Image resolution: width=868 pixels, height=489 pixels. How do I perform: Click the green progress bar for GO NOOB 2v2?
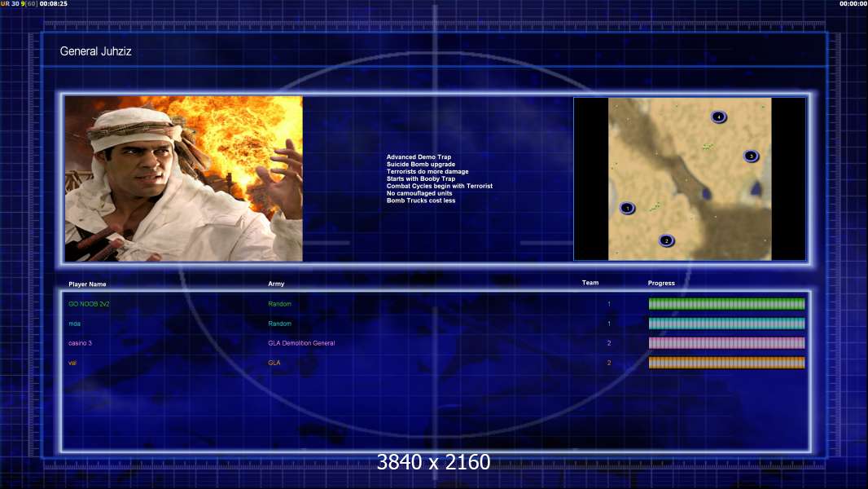coord(727,303)
